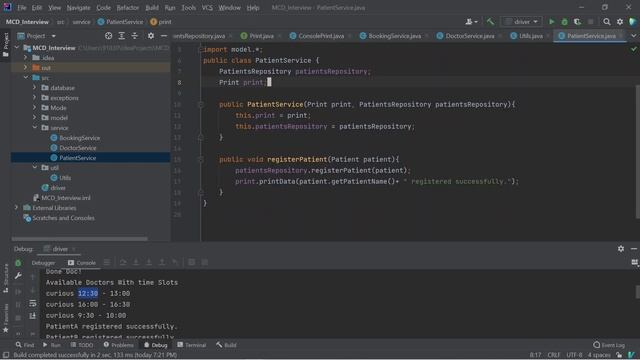640x360 pixels.
Task: Toggle line separator CRLF in the status bar
Action: 553,355
